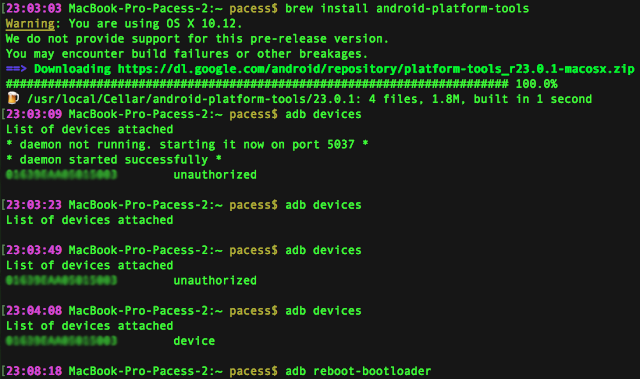Click the beer mug emoji icon
640x379 pixels.
tap(13, 98)
